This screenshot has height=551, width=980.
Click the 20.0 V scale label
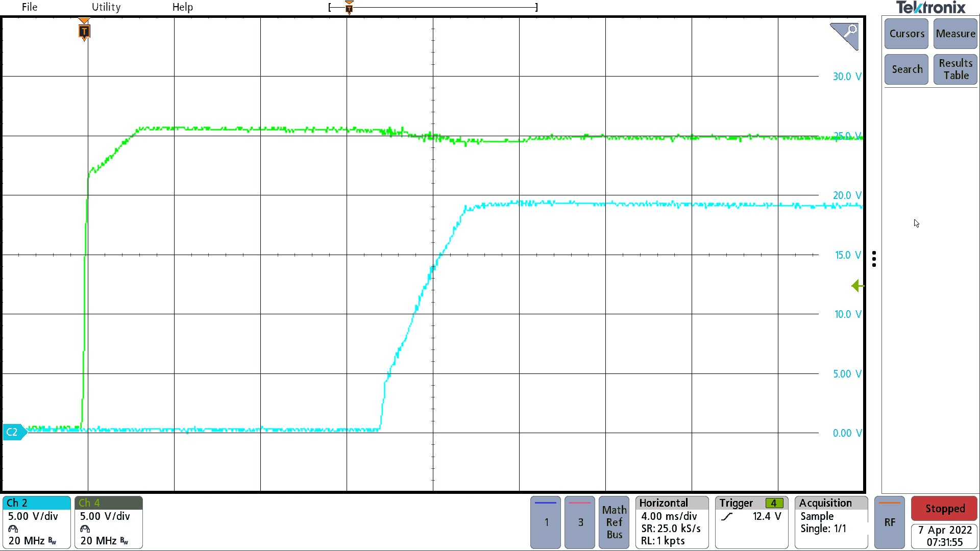[x=847, y=195]
